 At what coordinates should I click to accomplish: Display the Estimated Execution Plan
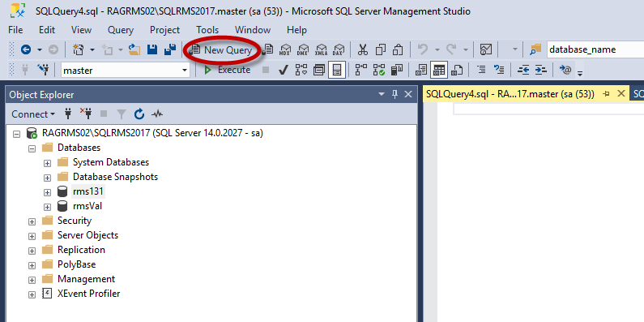click(301, 71)
